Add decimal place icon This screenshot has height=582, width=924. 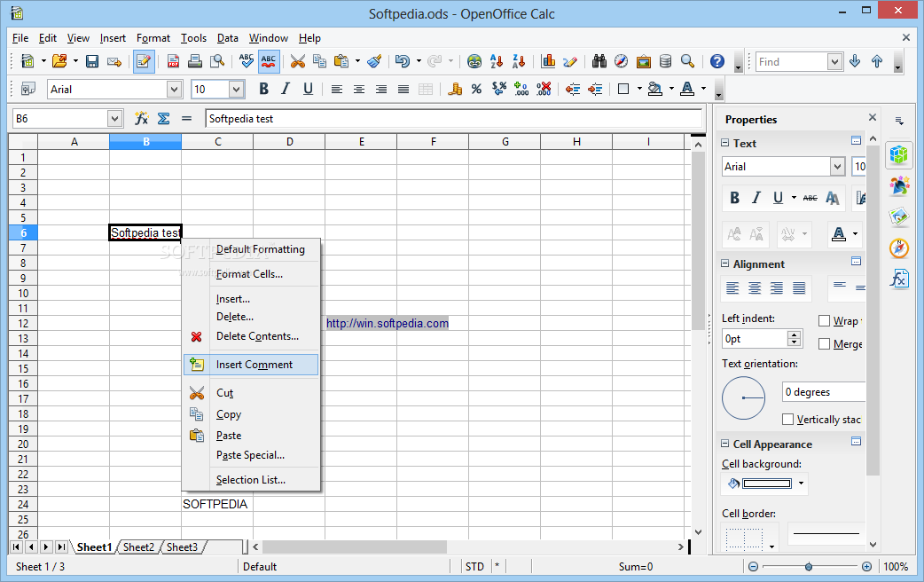click(x=521, y=89)
